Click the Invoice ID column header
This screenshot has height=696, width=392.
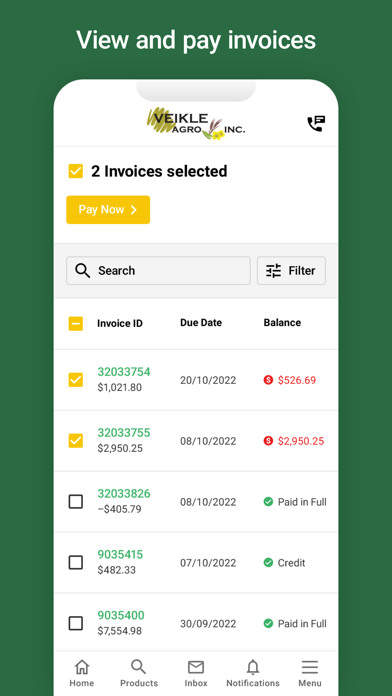pos(120,324)
